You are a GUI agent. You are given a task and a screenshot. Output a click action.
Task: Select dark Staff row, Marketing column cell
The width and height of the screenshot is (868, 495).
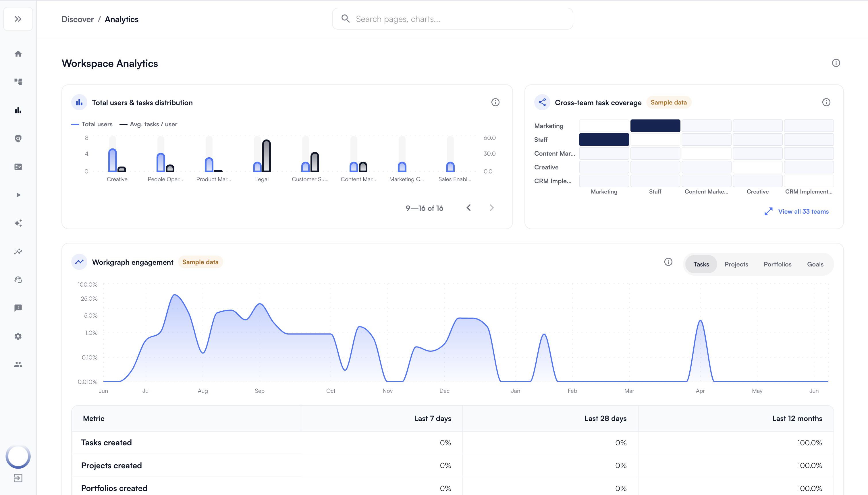point(604,140)
